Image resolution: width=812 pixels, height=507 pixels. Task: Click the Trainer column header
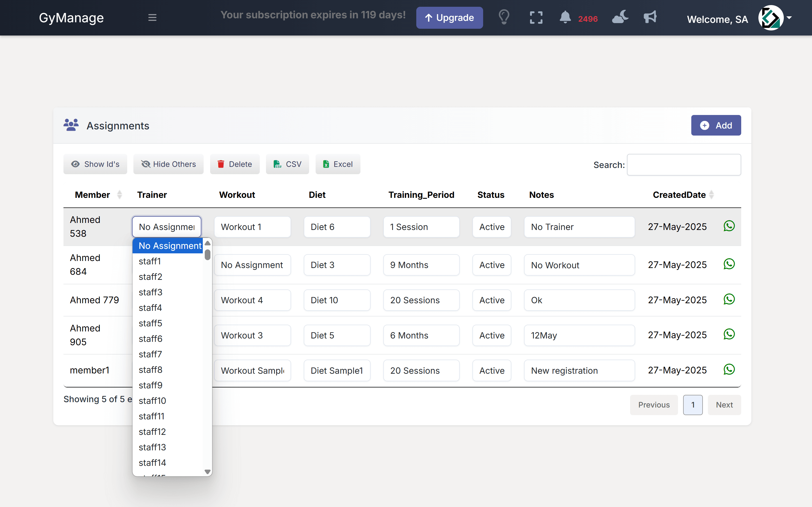click(x=152, y=195)
